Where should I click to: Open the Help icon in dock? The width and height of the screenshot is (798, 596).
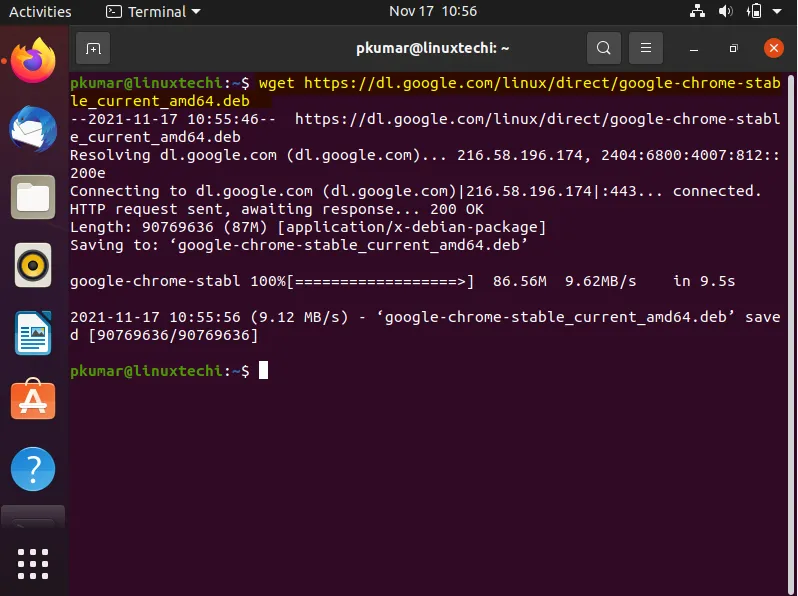click(x=33, y=469)
